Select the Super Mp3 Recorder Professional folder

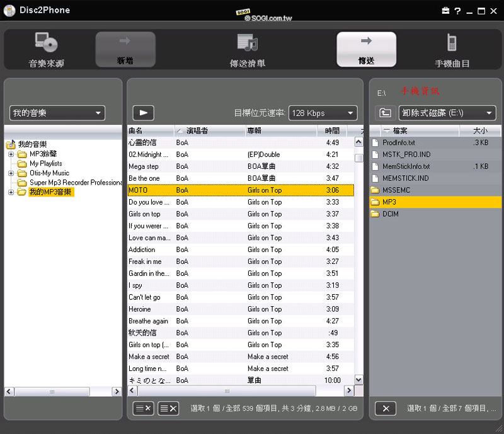pyautogui.click(x=76, y=183)
